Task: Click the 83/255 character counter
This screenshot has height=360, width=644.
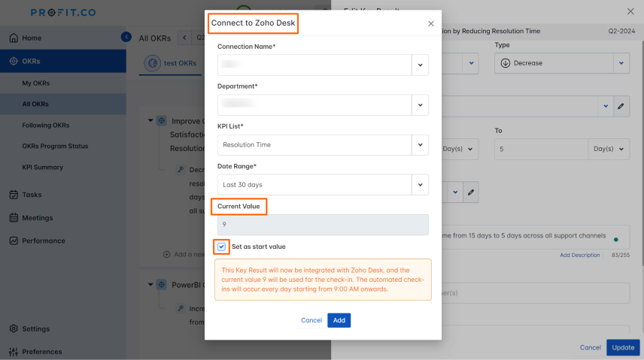Action: pyautogui.click(x=620, y=255)
